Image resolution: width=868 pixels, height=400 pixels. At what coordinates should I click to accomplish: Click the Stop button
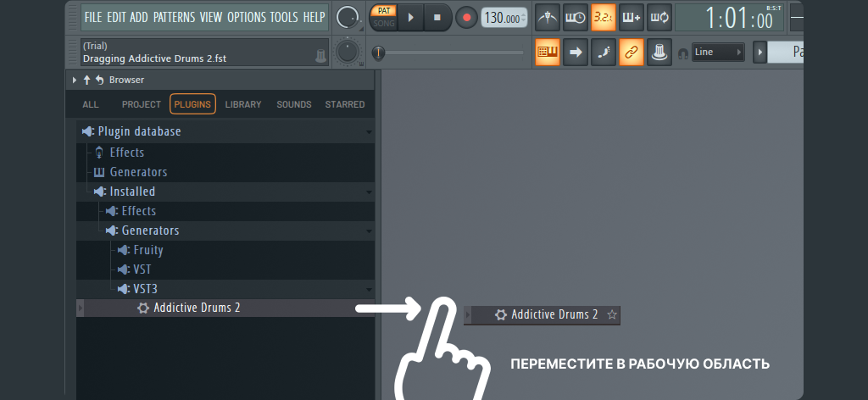437,18
